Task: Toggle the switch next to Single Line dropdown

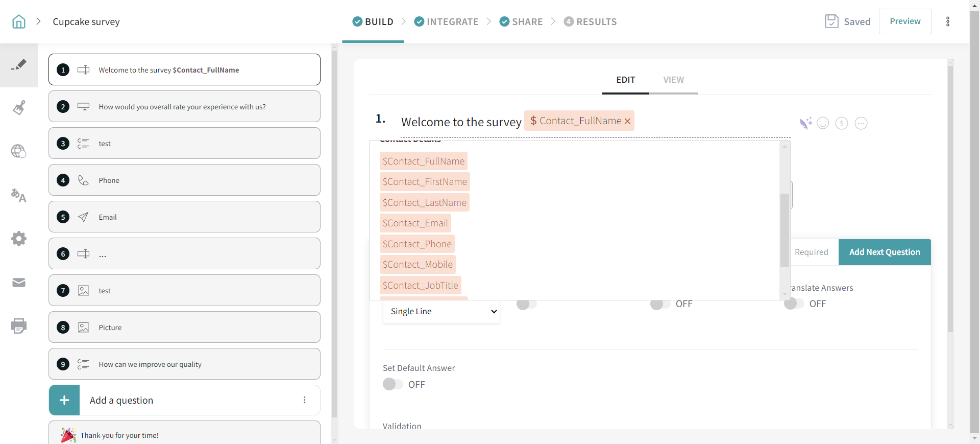Action: tap(526, 304)
